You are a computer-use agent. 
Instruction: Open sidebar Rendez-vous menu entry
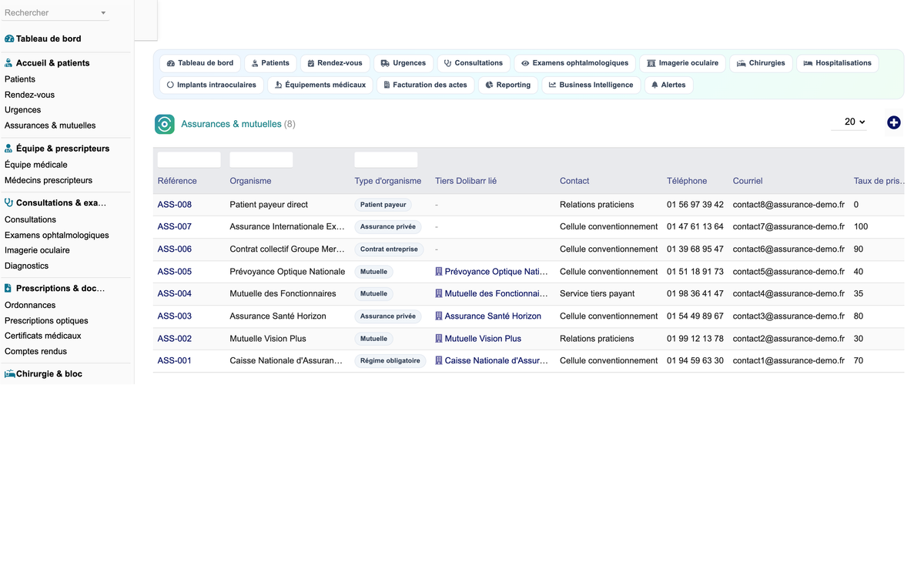pyautogui.click(x=29, y=95)
